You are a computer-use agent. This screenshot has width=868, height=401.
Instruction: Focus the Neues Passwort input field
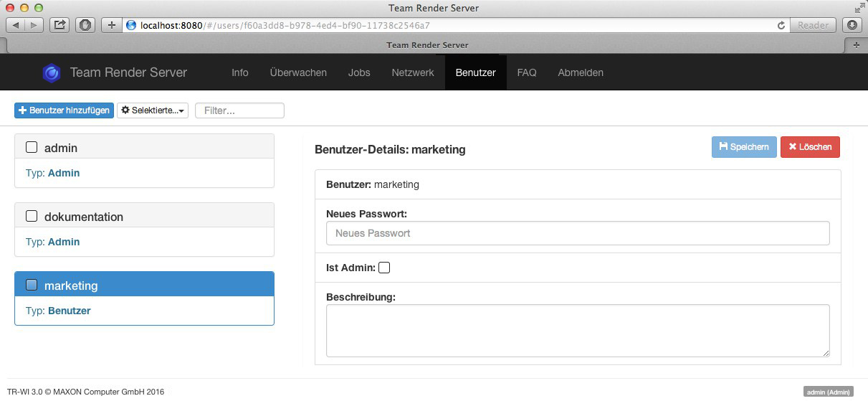(x=578, y=233)
